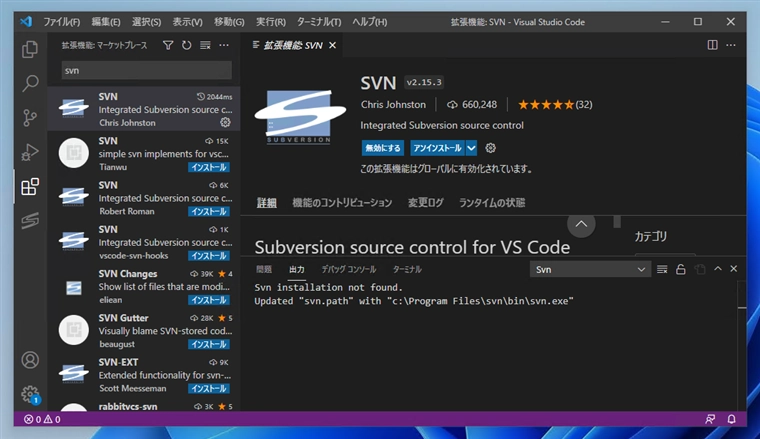Image resolution: width=760 pixels, height=439 pixels.
Task: Split the editor to the right
Action: 712,45
